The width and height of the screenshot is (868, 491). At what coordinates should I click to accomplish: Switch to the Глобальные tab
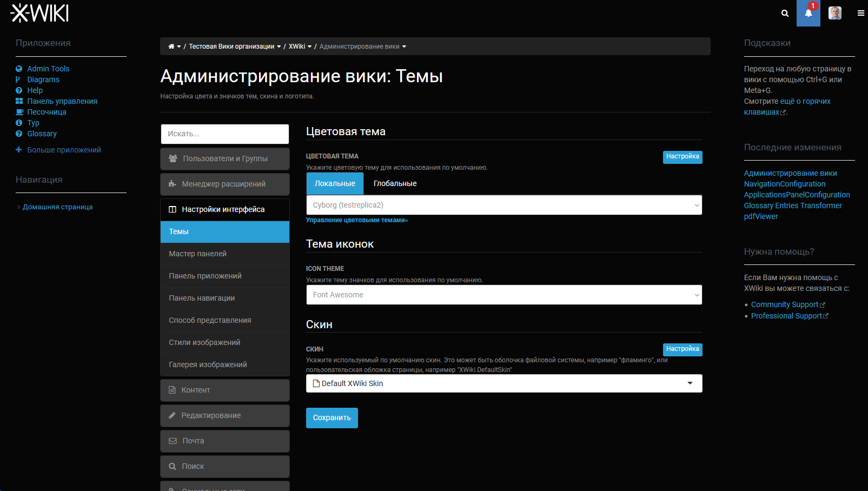tap(395, 184)
